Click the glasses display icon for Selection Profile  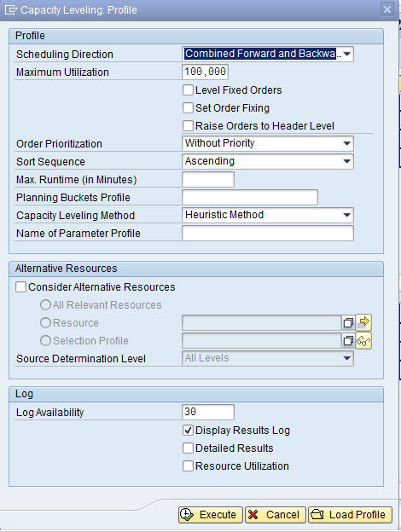click(x=363, y=341)
